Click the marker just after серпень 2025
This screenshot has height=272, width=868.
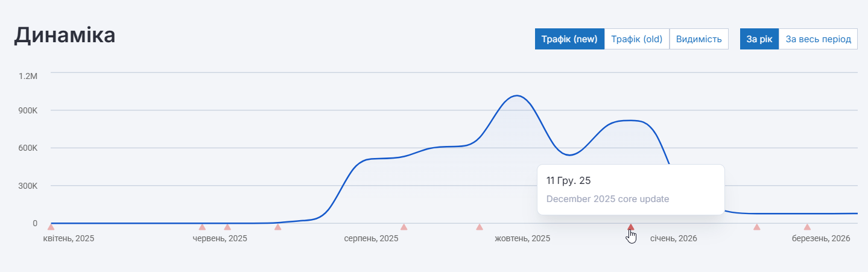(x=404, y=227)
